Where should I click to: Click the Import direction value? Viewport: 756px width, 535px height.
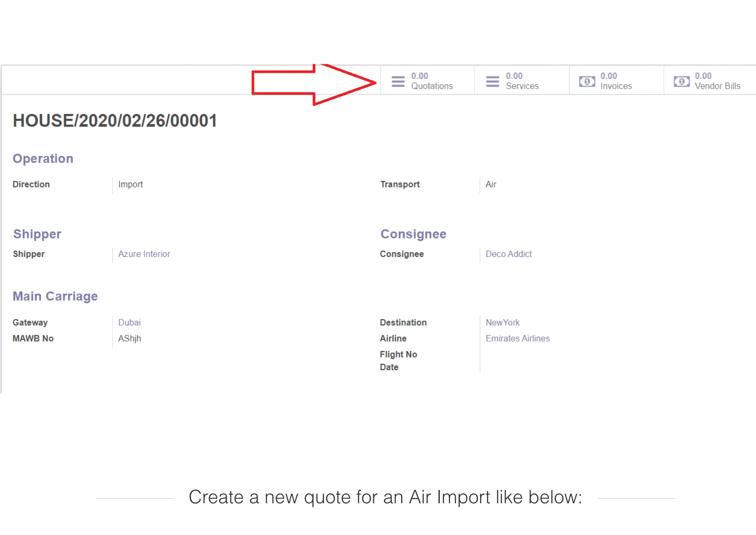[x=130, y=184]
